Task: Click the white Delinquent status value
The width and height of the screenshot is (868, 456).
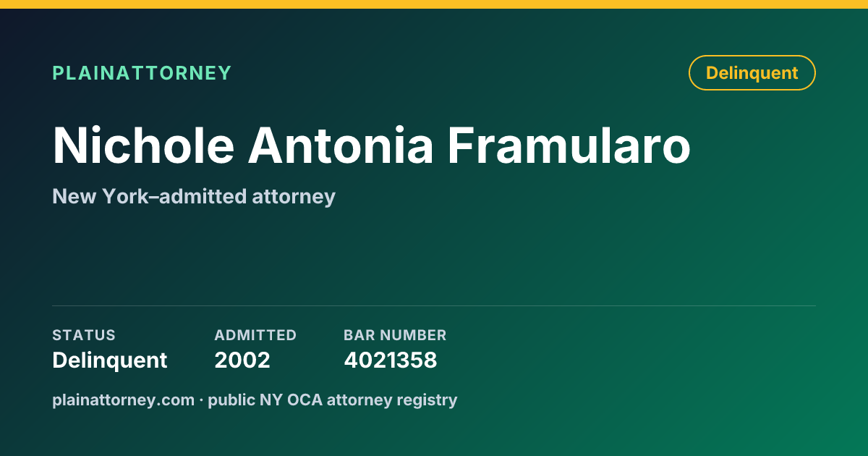Action: coord(110,360)
